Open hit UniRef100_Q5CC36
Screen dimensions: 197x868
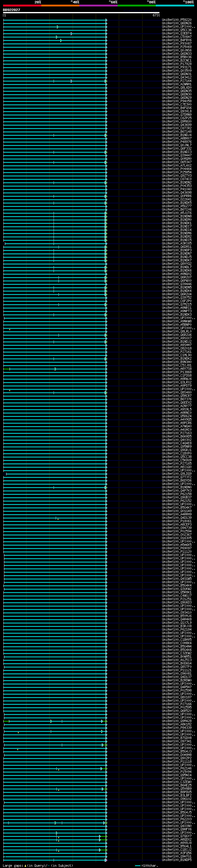[x=177, y=30]
